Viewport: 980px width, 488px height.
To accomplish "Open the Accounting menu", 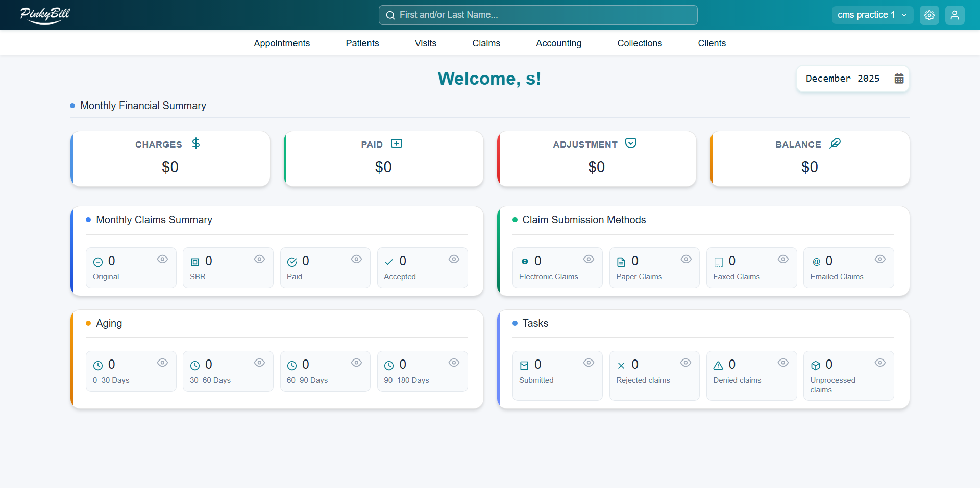I will pyautogui.click(x=558, y=43).
